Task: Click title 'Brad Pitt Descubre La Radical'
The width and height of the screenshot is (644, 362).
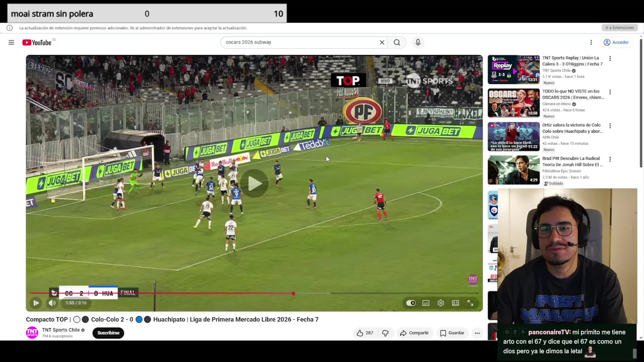Action: [x=571, y=158]
